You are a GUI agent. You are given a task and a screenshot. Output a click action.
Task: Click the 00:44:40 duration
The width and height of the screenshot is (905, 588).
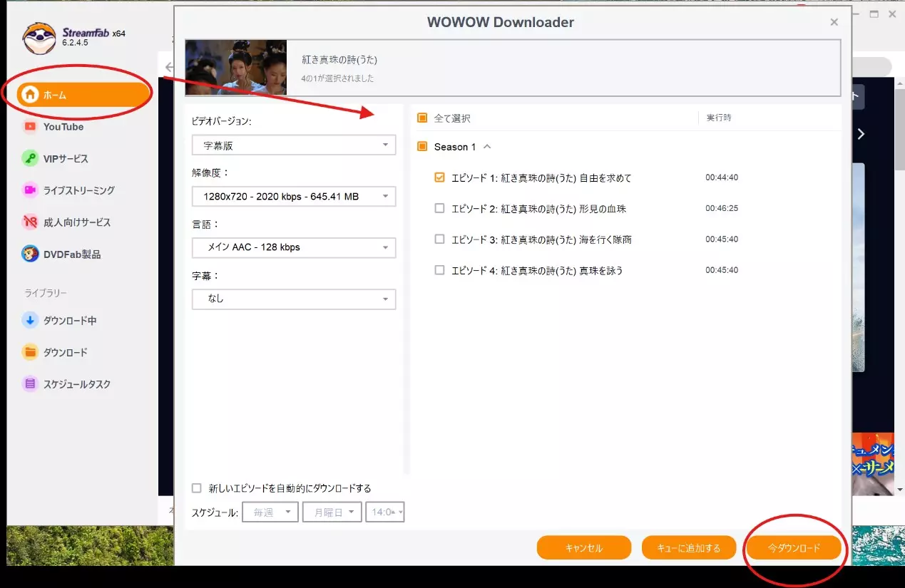722,177
